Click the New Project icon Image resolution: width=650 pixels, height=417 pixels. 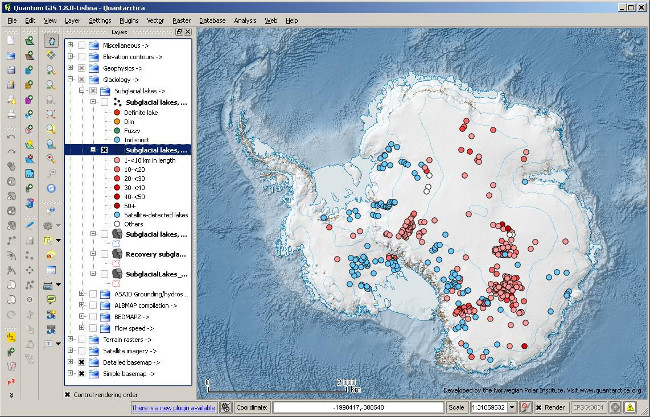click(x=10, y=40)
